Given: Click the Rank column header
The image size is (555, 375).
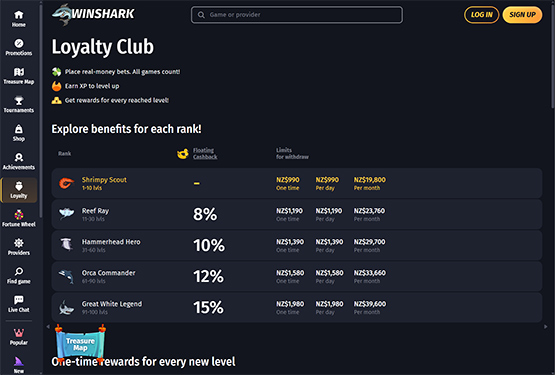Looking at the screenshot, I should pos(64,153).
